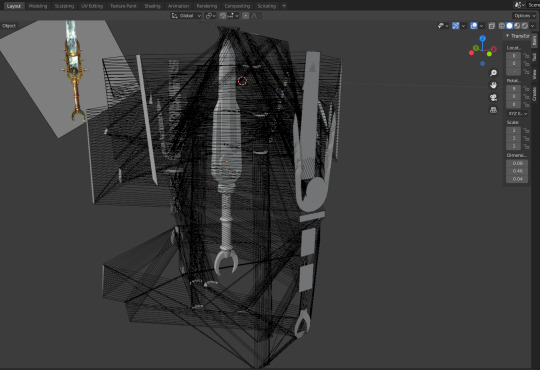Open the snapping options dropdown
The height and width of the screenshot is (370, 540).
[x=233, y=16]
